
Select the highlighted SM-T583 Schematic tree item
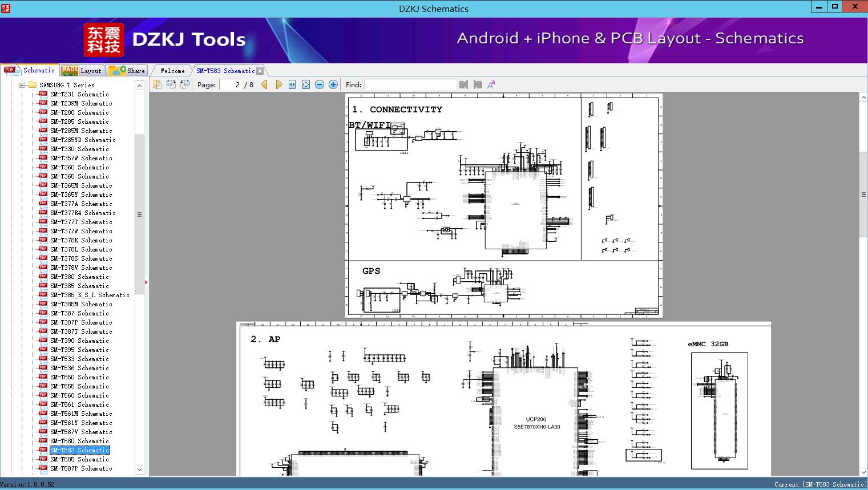[79, 450]
